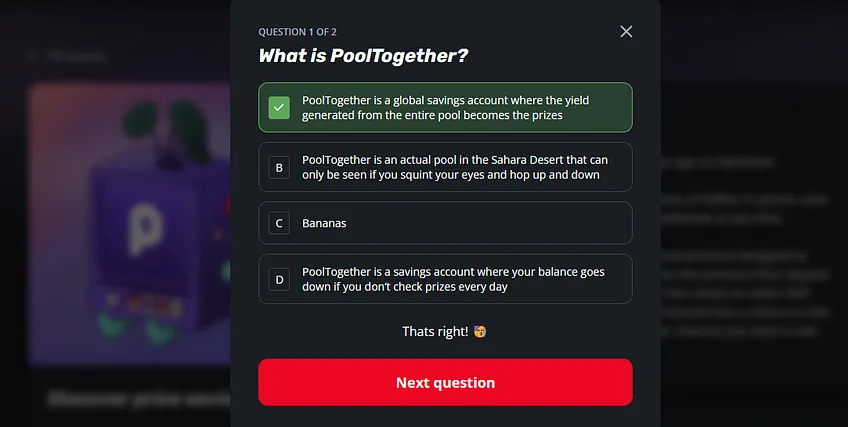Click the "Question 1 of 2" label
Image resolution: width=848 pixels, height=427 pixels.
297,32
